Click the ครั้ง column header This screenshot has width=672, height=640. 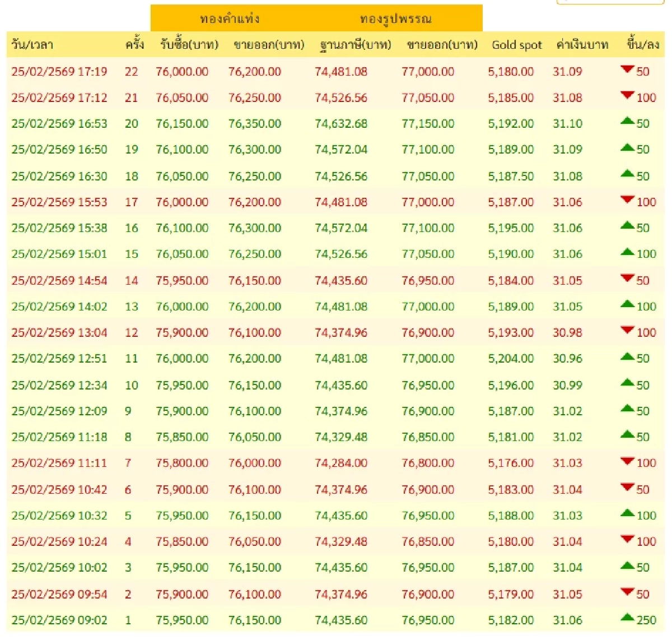134,45
